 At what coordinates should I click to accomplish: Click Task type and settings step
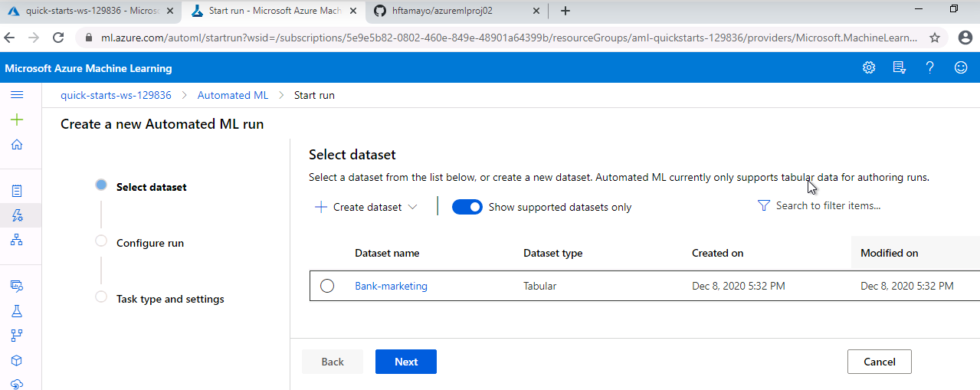[x=170, y=299]
